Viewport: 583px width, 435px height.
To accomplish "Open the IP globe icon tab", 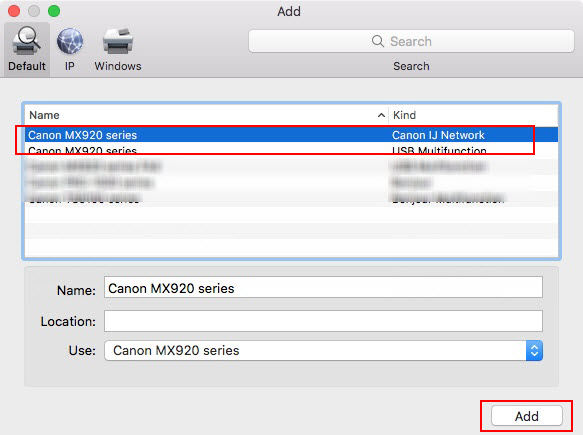I will [70, 41].
